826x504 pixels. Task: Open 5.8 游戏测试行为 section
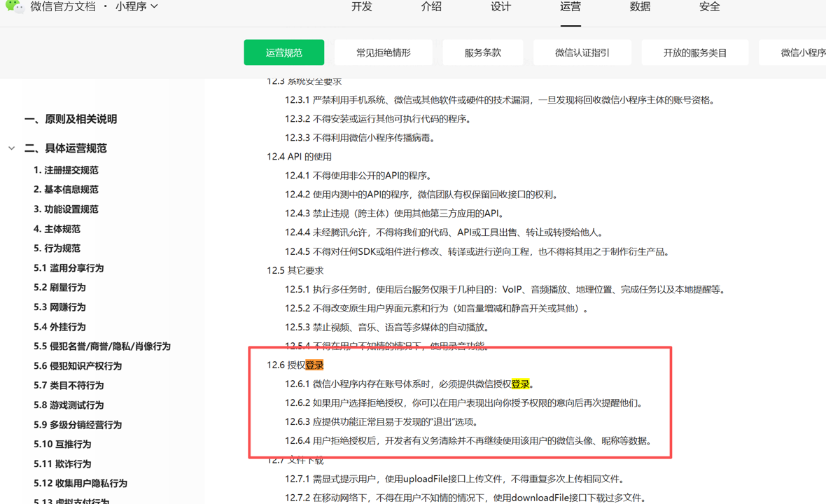(x=69, y=405)
